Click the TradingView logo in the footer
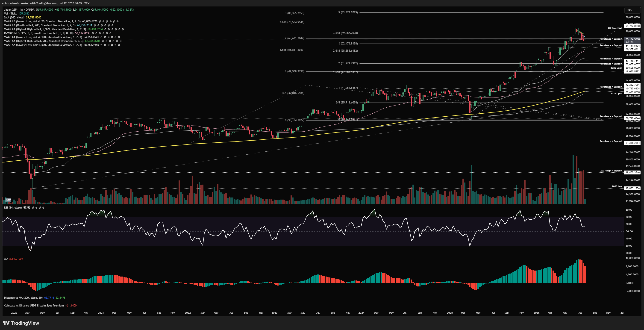Screen dimensions: 644x330 point(21,323)
